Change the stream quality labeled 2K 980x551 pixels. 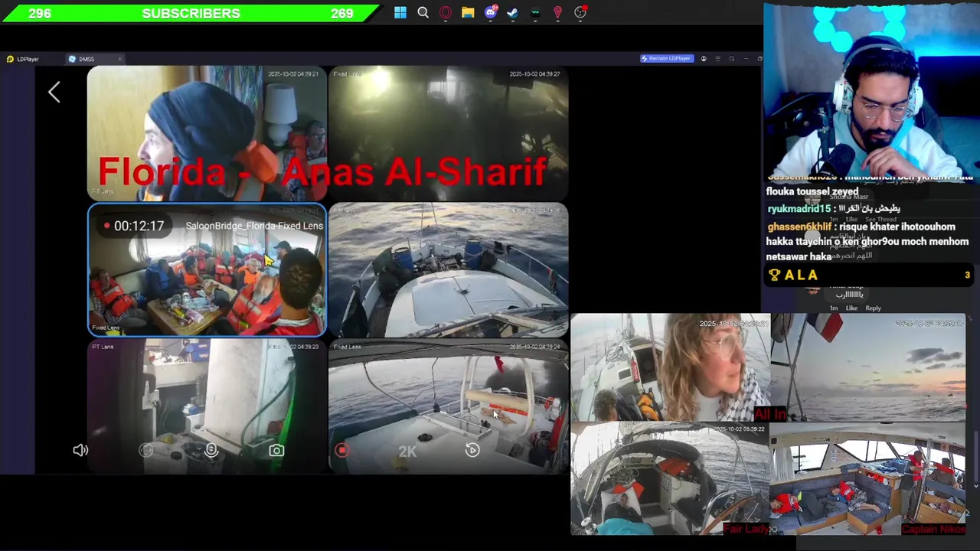(x=407, y=451)
